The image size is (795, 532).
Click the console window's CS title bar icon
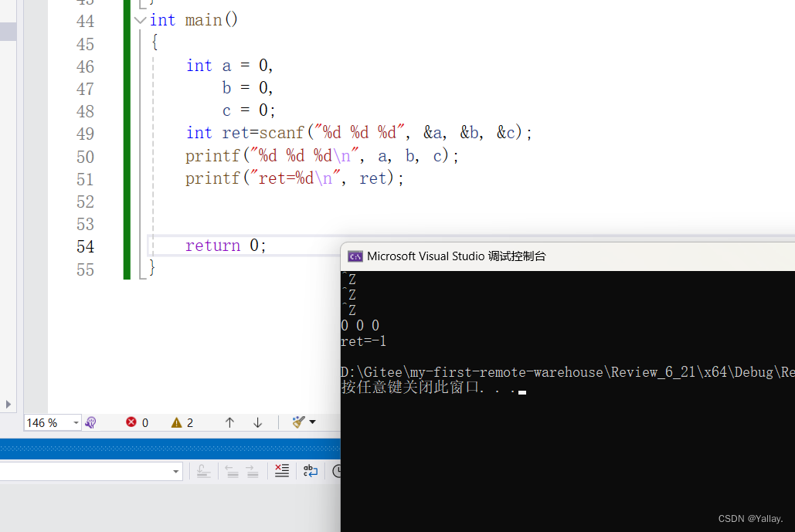355,256
